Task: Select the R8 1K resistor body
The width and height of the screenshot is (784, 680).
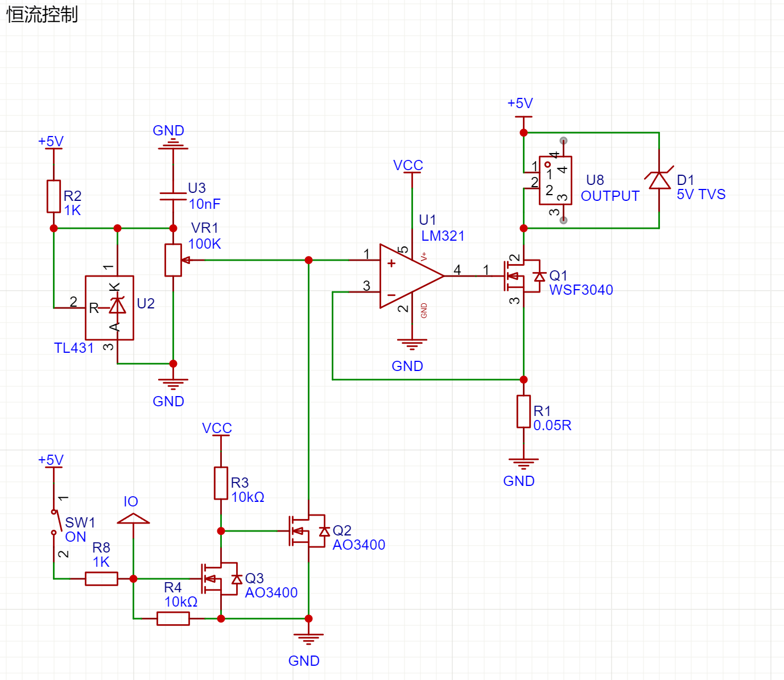Action: [101, 579]
